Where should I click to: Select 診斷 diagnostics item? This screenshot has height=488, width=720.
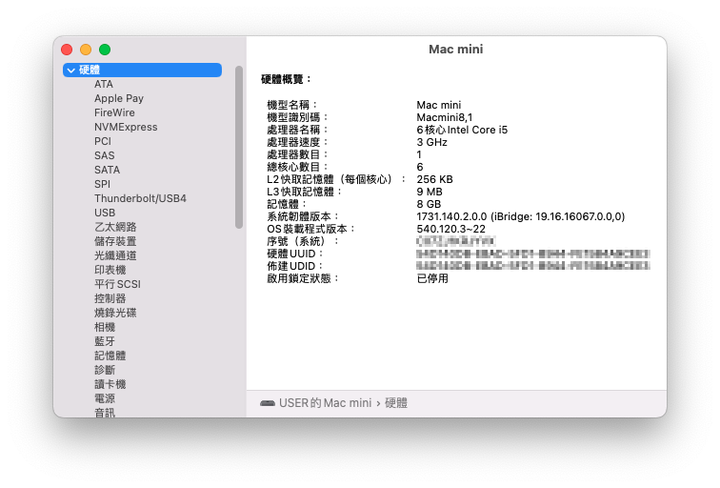pos(105,370)
